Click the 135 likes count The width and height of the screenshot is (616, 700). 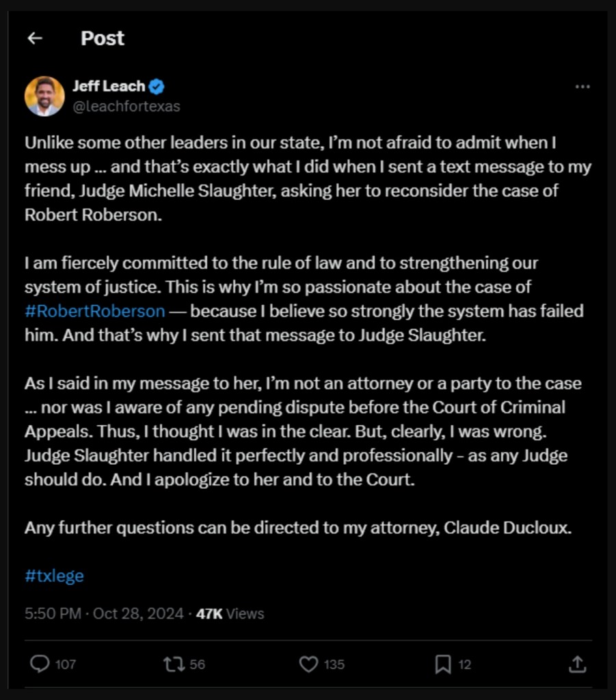coord(334,664)
